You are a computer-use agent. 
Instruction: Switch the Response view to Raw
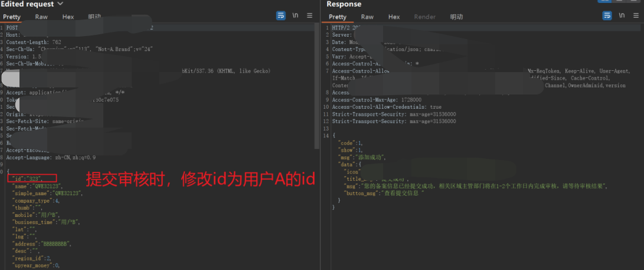coord(367,17)
